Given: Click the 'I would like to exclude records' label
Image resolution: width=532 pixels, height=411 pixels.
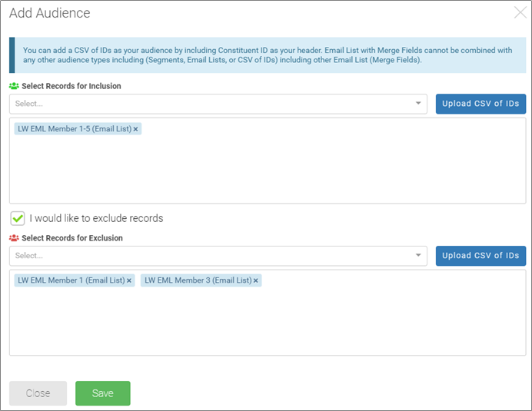Looking at the screenshot, I should 96,218.
